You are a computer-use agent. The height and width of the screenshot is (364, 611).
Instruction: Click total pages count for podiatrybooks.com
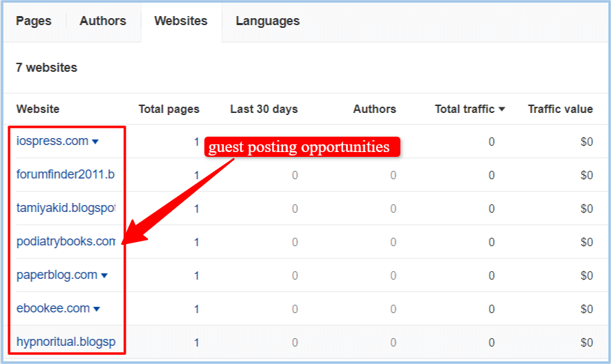(197, 243)
